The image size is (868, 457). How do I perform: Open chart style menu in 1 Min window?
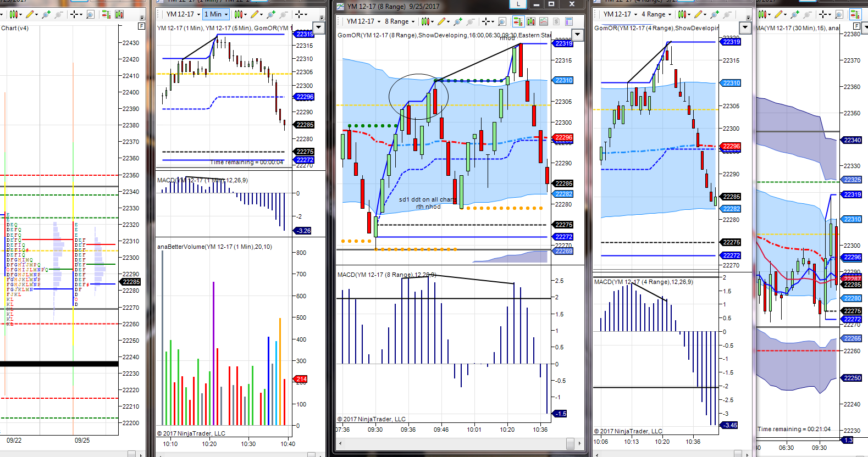click(x=240, y=14)
